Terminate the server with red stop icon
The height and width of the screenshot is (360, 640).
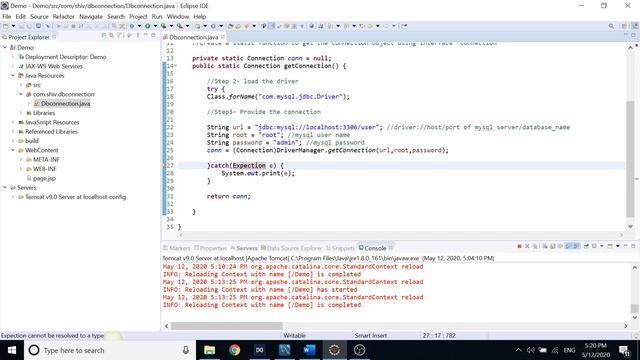520,246
